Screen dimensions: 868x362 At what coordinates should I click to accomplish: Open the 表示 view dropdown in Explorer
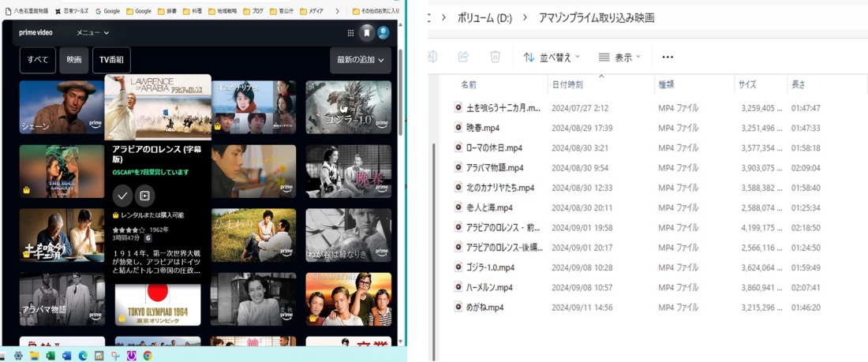619,57
